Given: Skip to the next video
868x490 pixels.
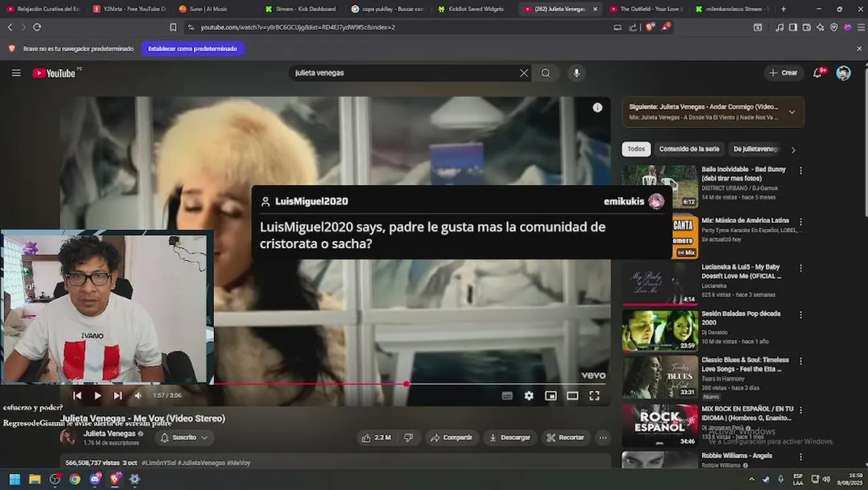Looking at the screenshot, I should tap(118, 395).
